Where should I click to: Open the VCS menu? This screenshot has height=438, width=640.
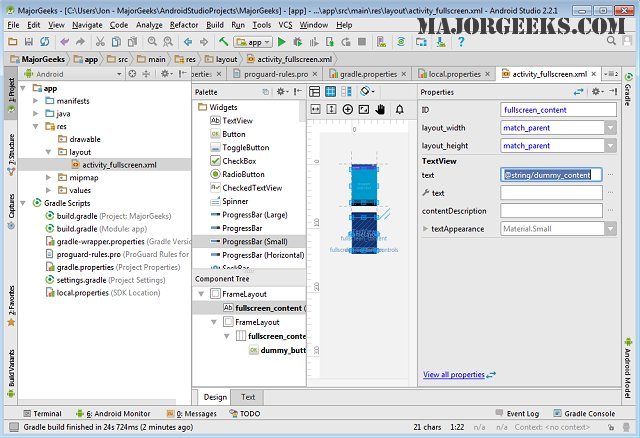(x=285, y=25)
